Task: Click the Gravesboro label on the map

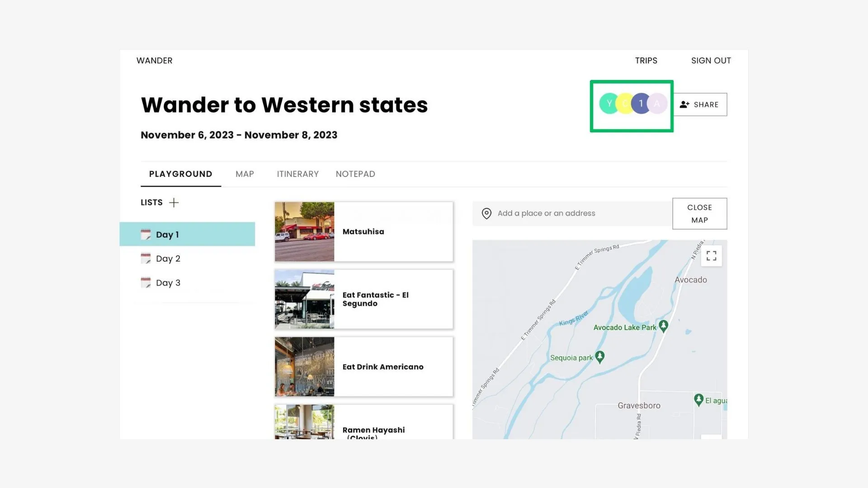Action: click(x=639, y=406)
